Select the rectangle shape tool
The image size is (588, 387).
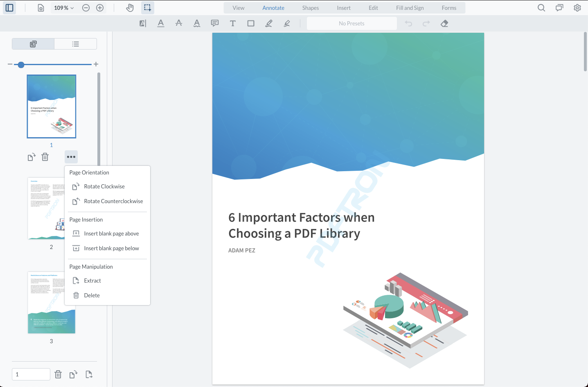[251, 23]
